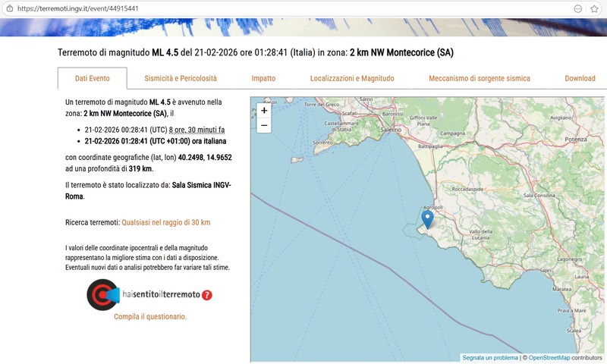
Task: Open the OpenStreetMap attribution link
Action: 549,357
